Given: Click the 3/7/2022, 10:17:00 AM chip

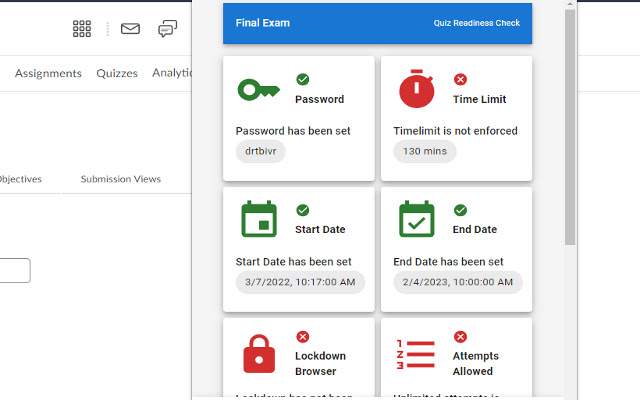Looking at the screenshot, I should (300, 282).
